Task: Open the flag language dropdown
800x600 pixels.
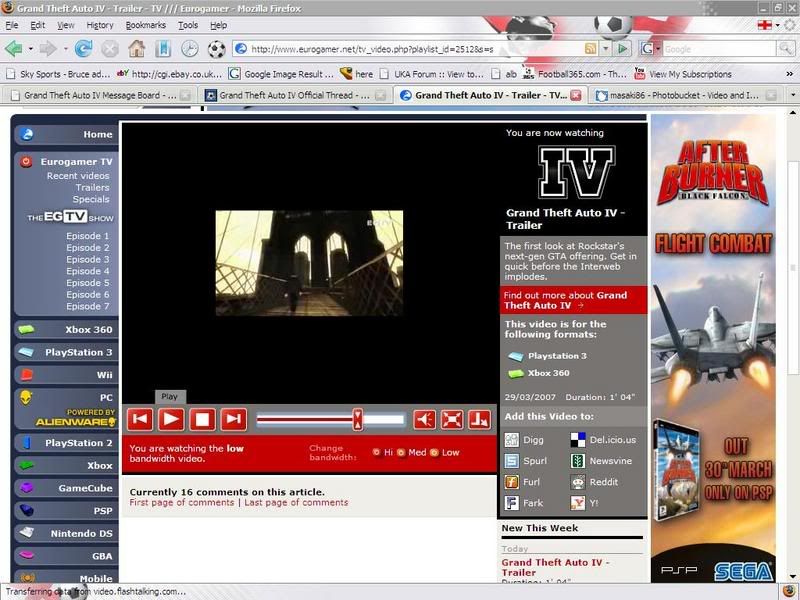Action: 778,25
